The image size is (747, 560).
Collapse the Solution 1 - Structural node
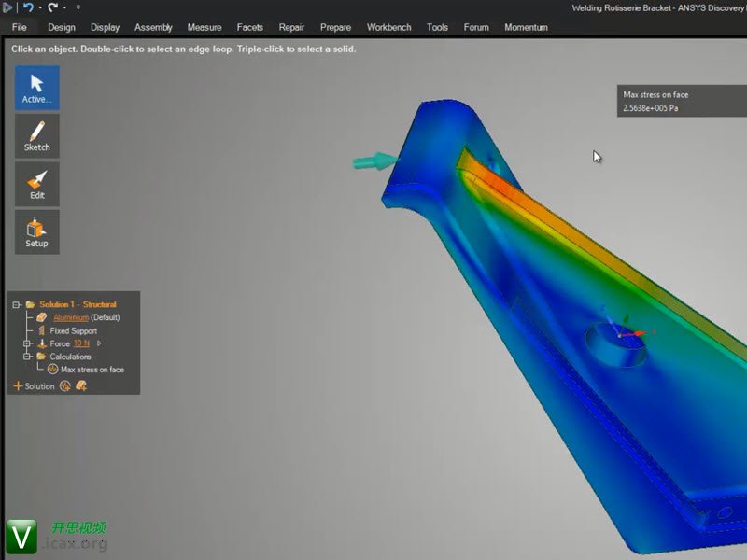tap(17, 305)
